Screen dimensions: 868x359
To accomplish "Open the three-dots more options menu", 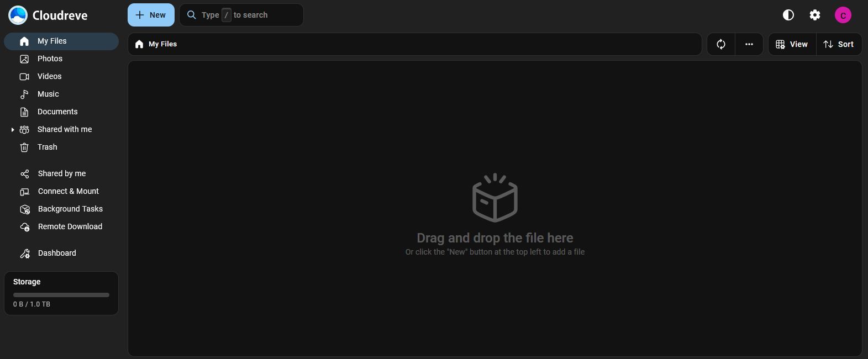I will point(749,44).
